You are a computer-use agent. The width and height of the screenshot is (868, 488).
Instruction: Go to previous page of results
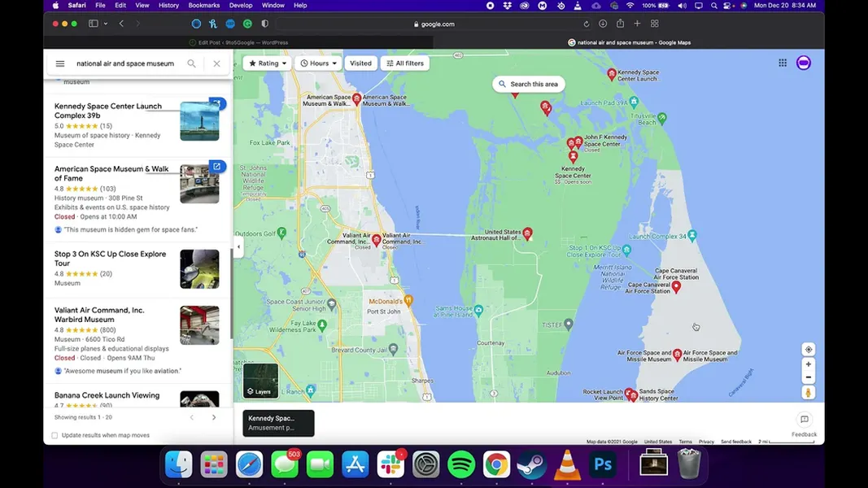[192, 417]
